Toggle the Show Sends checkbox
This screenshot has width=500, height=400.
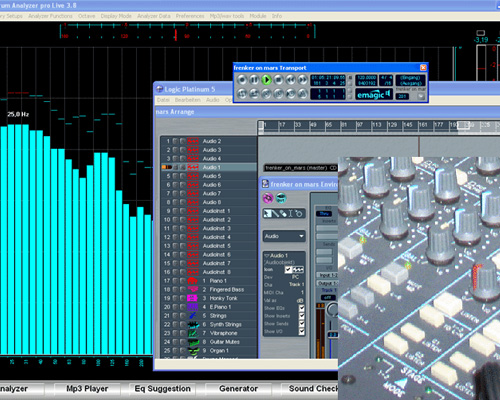302,324
